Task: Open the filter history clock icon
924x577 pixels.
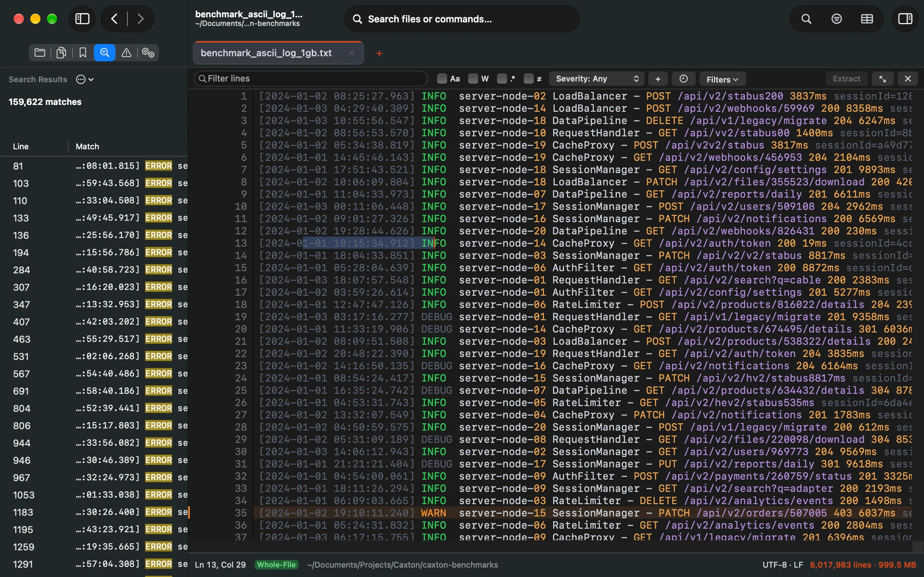Action: pos(684,79)
